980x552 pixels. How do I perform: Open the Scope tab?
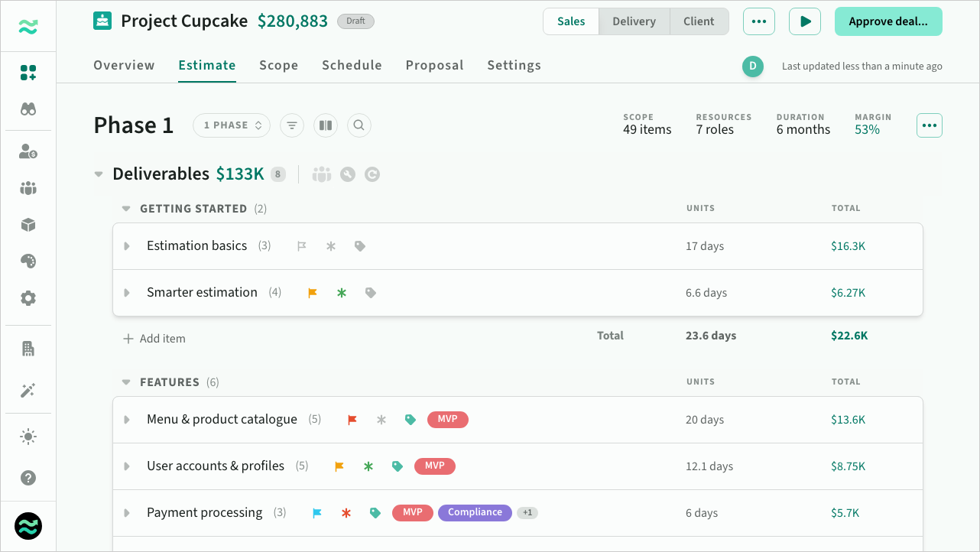[x=278, y=66]
